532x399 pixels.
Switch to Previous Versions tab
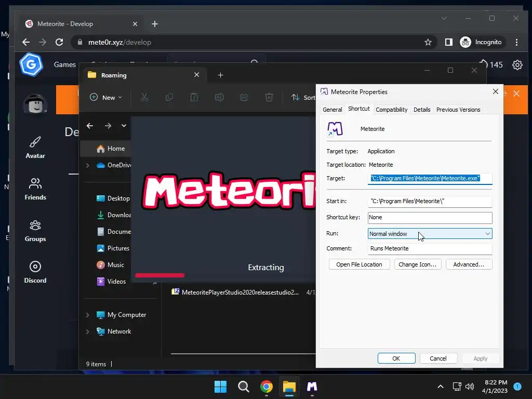458,110
